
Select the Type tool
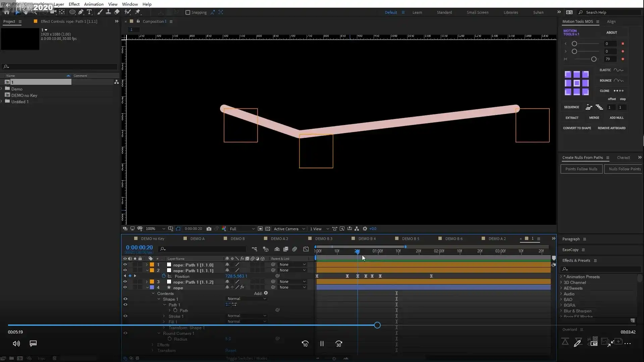coord(89,12)
